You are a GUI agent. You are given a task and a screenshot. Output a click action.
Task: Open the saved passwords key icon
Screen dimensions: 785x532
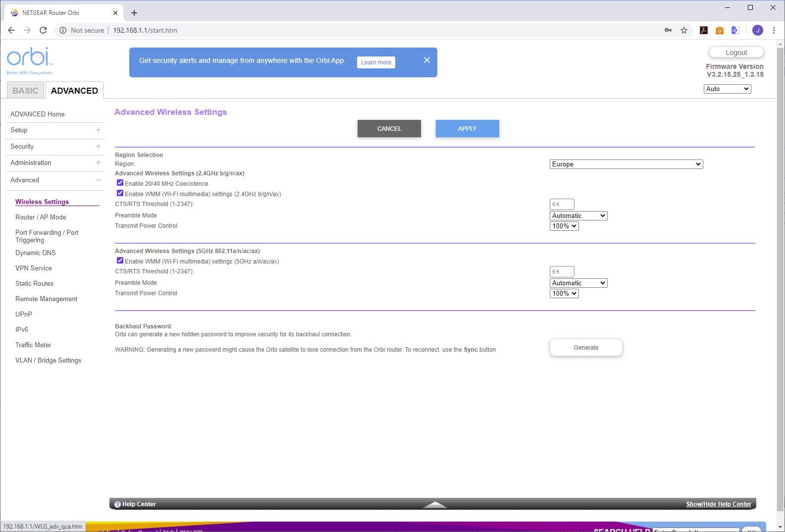coord(668,30)
